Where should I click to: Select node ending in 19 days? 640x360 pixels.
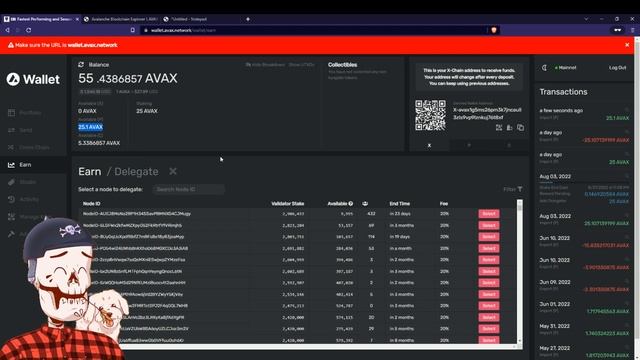[x=489, y=237]
